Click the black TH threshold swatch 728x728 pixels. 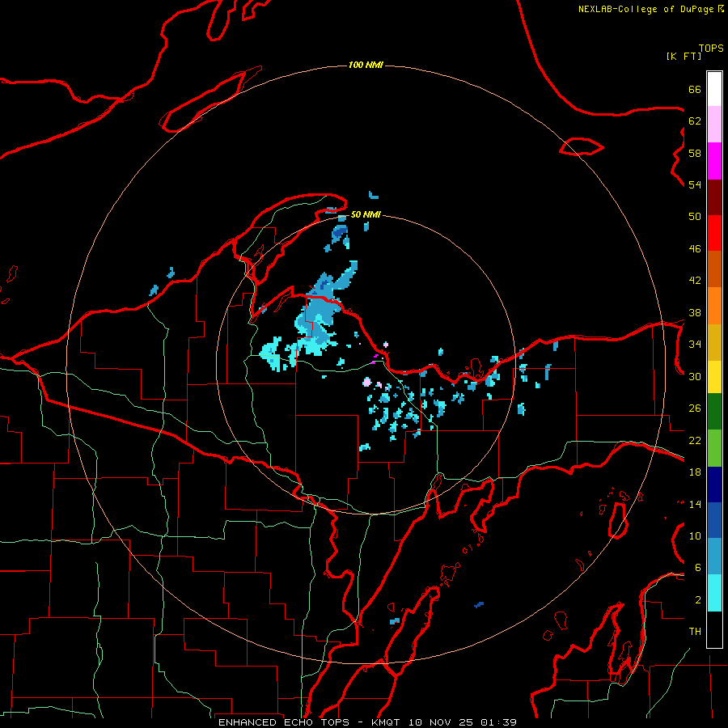[x=714, y=629]
